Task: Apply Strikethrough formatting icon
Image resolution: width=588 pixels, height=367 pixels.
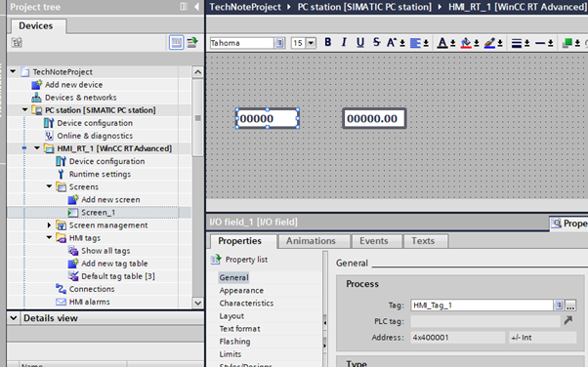Action: [376, 42]
